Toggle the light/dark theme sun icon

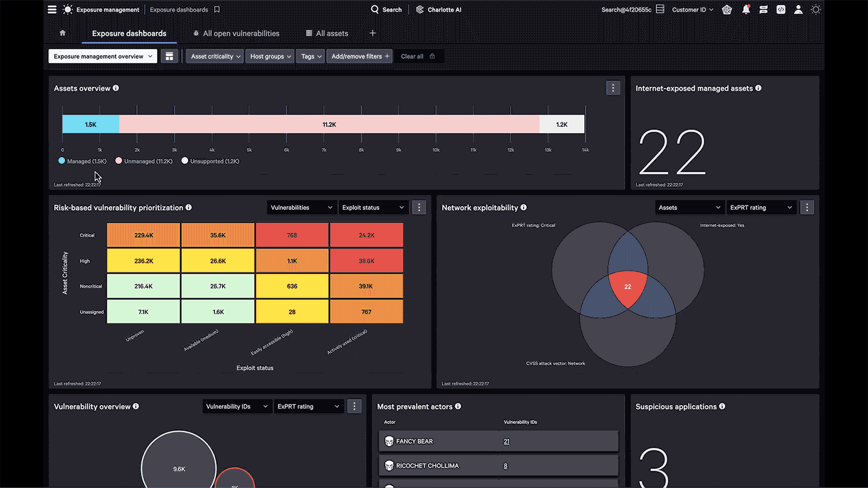coord(816,9)
